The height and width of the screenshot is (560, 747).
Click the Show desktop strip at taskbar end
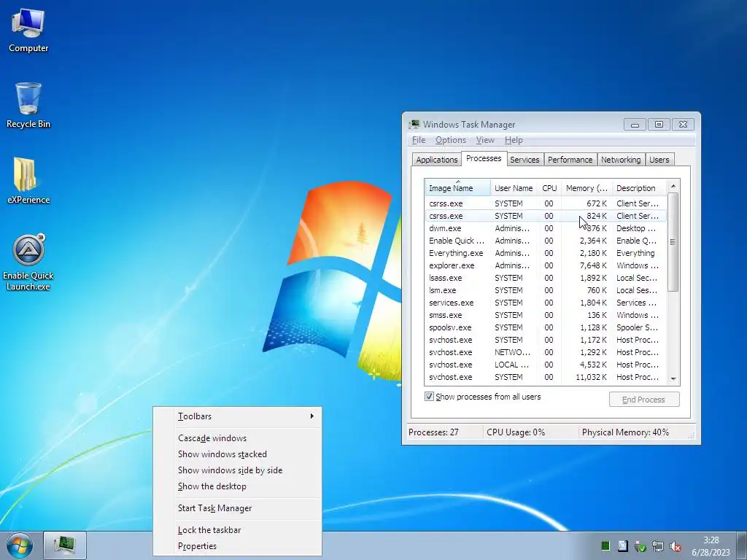coord(741,545)
